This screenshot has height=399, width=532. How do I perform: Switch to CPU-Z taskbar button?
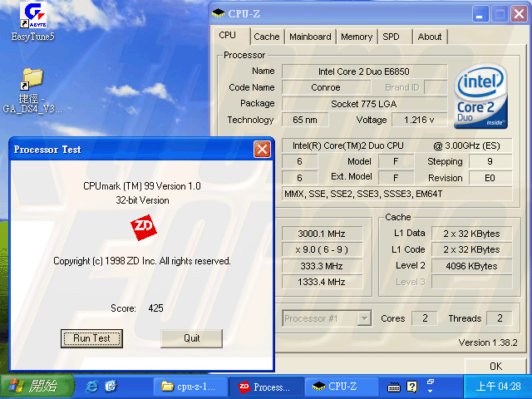coord(342,387)
